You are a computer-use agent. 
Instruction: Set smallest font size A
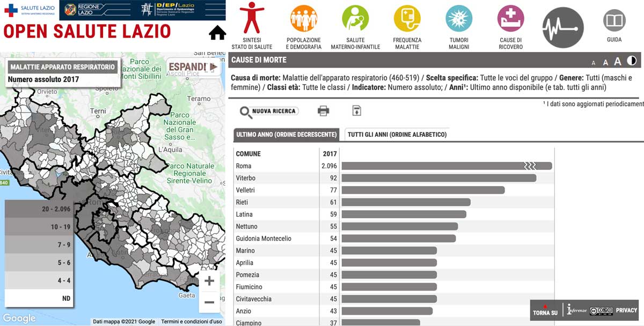[x=593, y=63]
